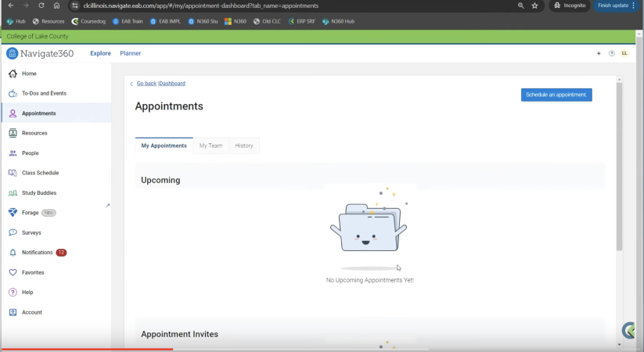Viewport: 644px width, 352px height.
Task: Open the Forage section
Action: pos(31,213)
